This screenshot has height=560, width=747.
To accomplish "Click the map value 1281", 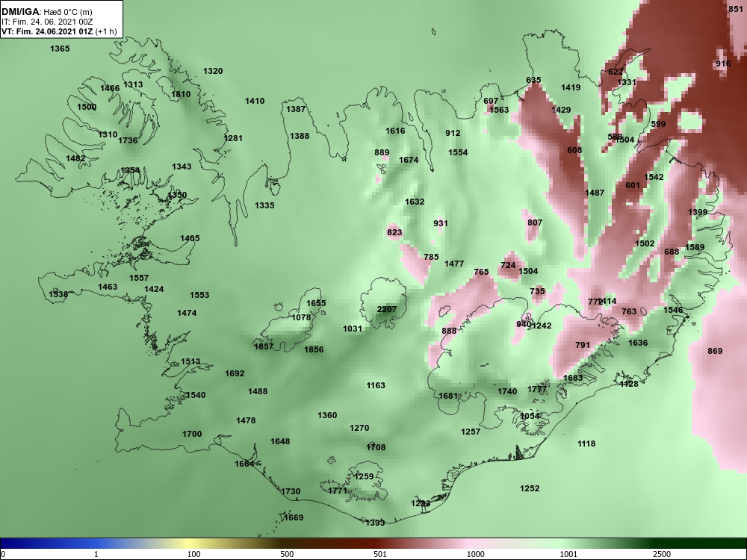I will pos(233,138).
